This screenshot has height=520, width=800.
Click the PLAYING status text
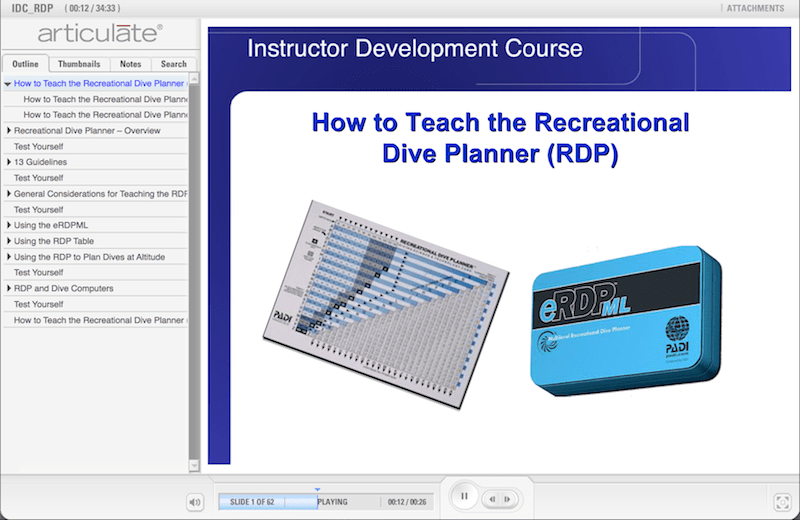click(333, 502)
